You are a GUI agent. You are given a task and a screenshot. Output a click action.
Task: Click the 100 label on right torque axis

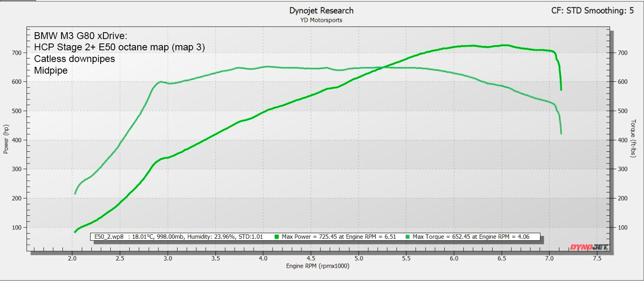(x=622, y=227)
